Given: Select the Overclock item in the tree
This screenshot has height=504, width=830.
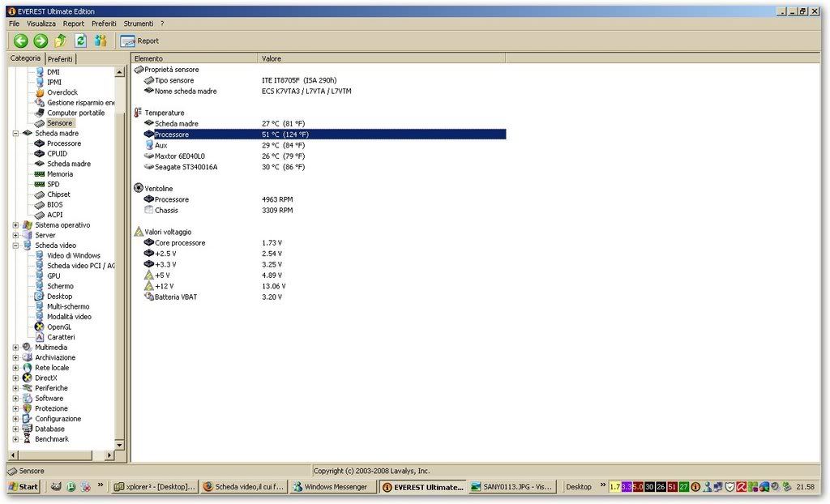Looking at the screenshot, I should tap(62, 92).
